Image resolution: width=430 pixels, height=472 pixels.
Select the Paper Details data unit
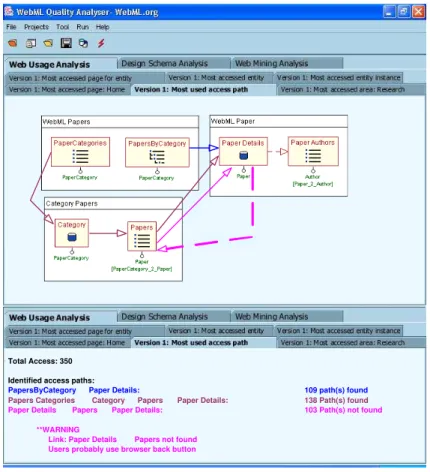pos(243,151)
